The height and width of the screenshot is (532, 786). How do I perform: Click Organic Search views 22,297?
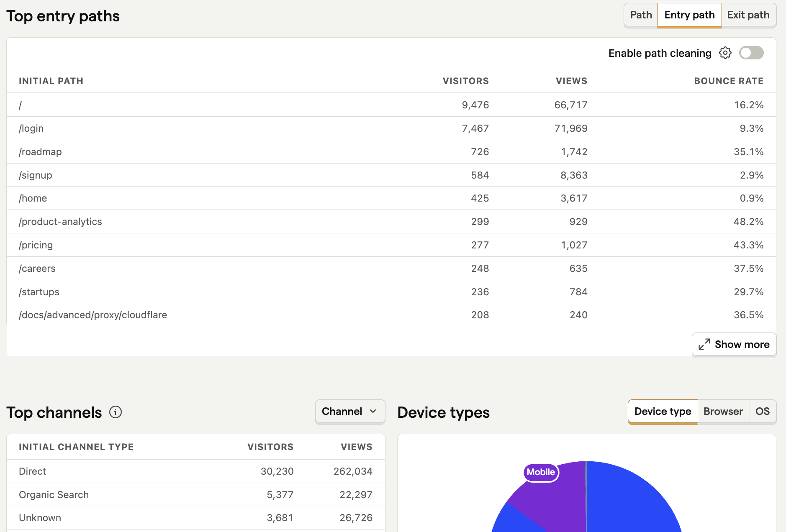pos(356,495)
